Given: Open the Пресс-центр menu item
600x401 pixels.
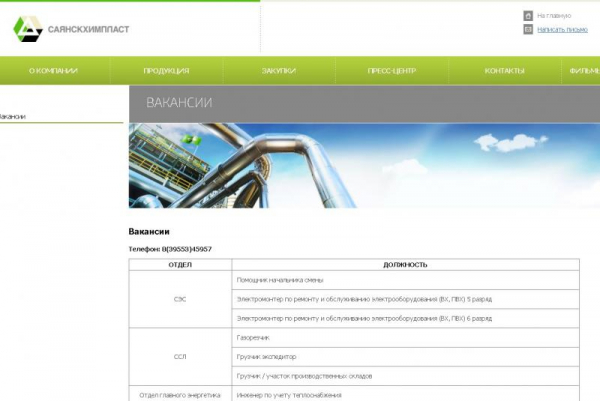Looking at the screenshot, I should pyautogui.click(x=391, y=71).
